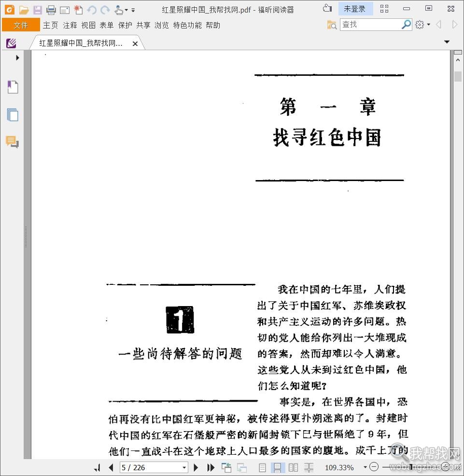Click the magnifier search button in 查找 box

tap(407, 24)
